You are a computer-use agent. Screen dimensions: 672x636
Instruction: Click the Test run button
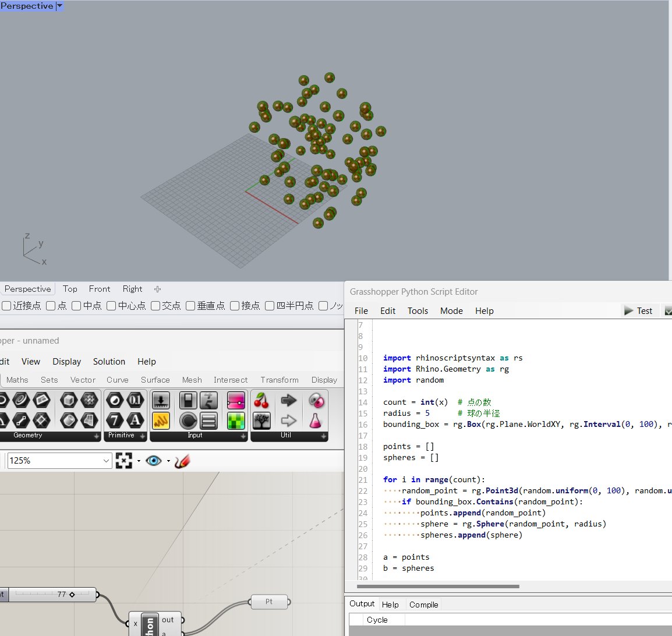coord(638,310)
